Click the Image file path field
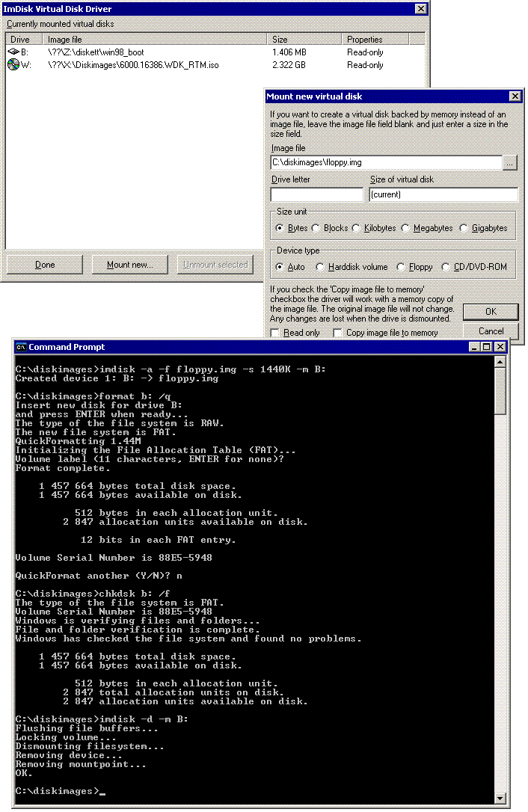The width and height of the screenshot is (528, 812). [386, 162]
